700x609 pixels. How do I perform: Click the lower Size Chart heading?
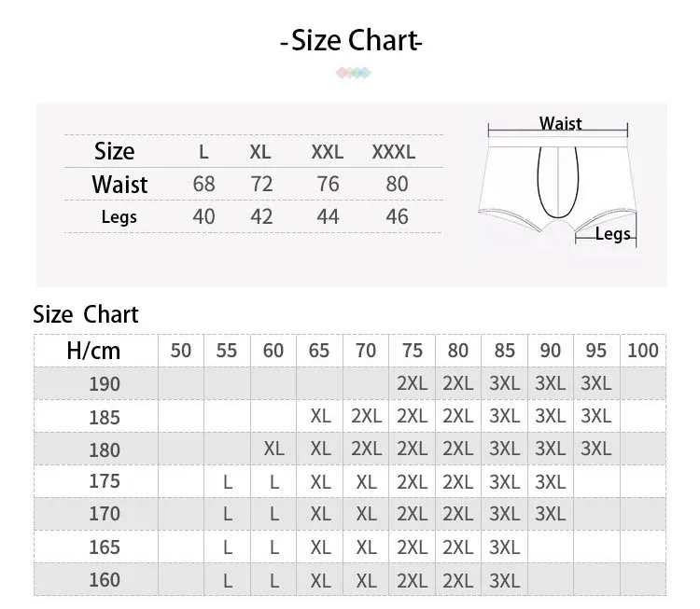[85, 314]
